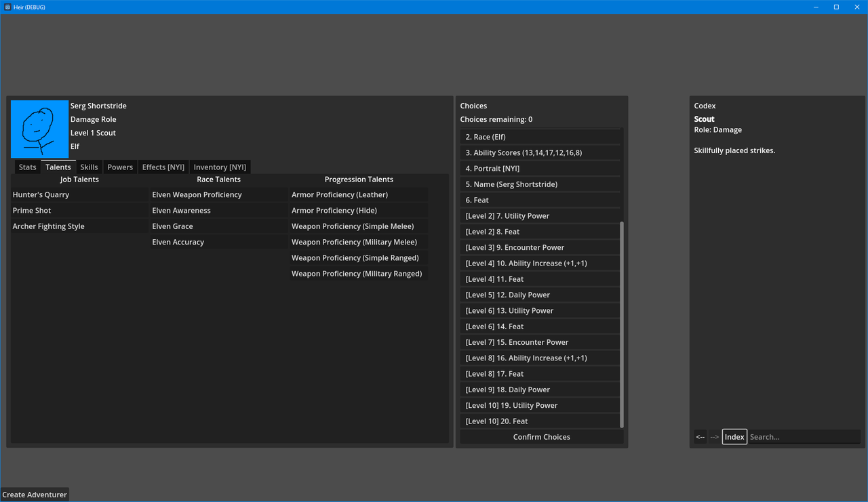This screenshot has width=868, height=502.
Task: Open choice 2. Race (Elf)
Action: [540, 137]
